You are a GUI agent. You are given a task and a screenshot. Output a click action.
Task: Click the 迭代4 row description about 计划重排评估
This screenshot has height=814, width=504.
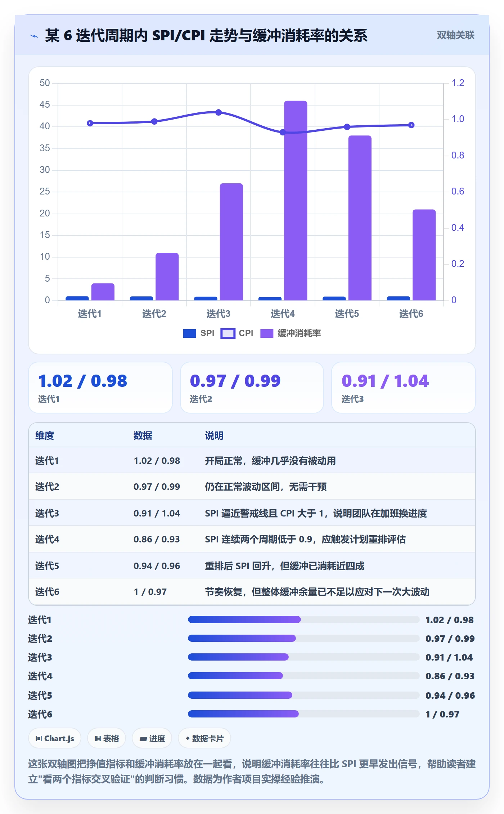[x=305, y=539]
